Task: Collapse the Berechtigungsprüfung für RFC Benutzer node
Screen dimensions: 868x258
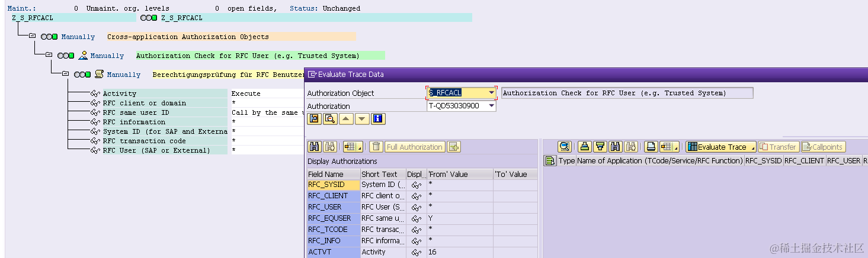Action: coord(65,75)
